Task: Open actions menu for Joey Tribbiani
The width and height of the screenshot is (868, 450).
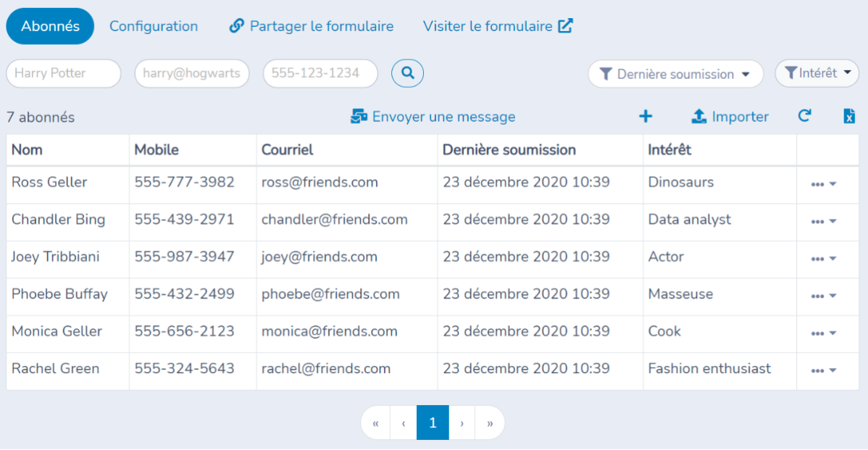Action: (824, 259)
